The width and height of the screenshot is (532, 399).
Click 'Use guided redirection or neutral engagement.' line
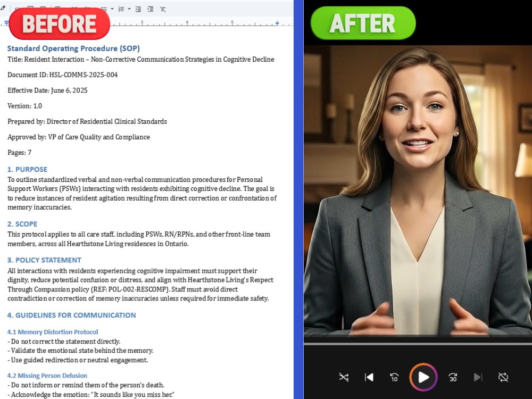78,360
